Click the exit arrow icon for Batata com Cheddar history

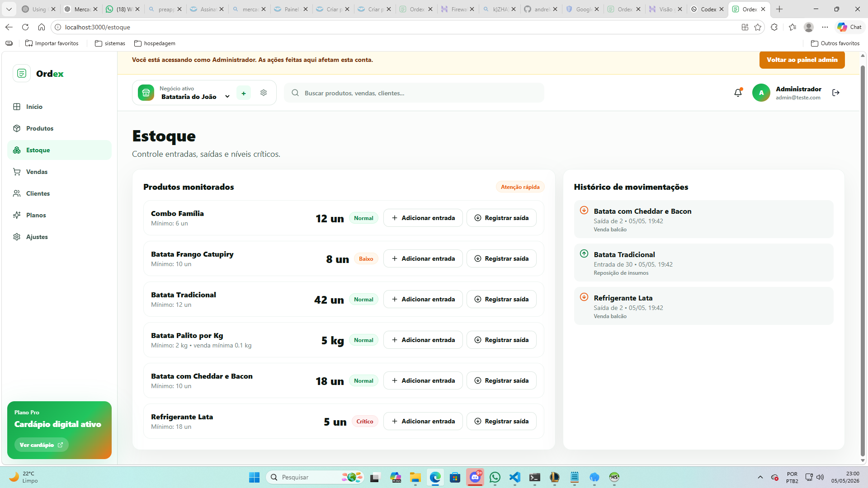click(584, 210)
